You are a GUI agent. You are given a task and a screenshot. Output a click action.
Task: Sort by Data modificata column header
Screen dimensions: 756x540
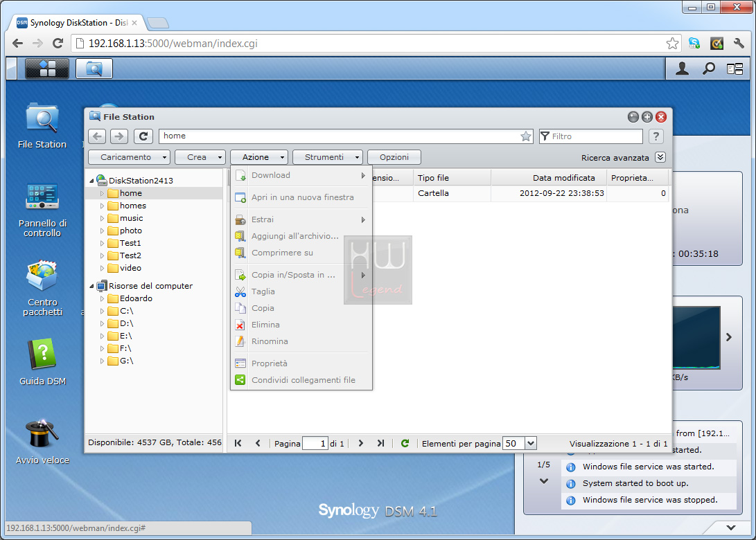(548, 178)
